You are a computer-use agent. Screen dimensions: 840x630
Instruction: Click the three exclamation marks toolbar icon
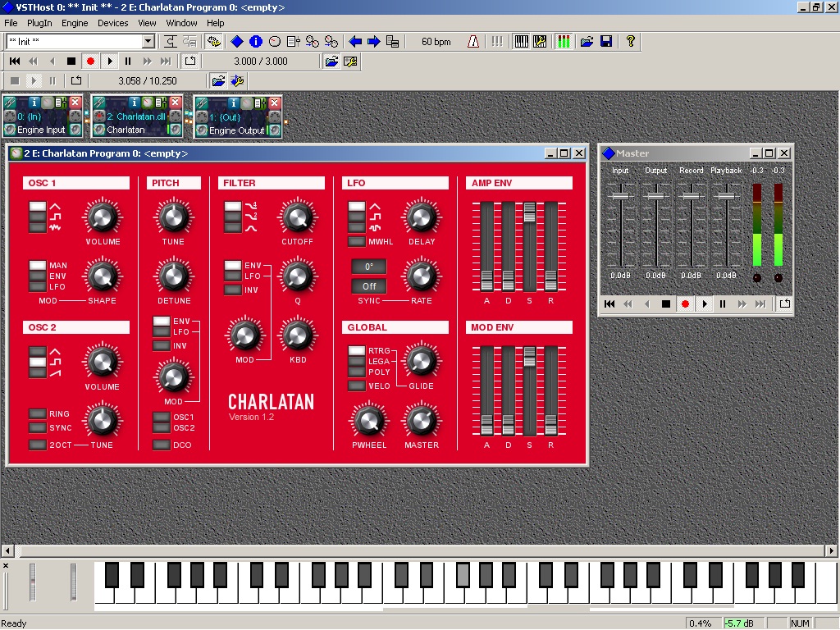(497, 41)
